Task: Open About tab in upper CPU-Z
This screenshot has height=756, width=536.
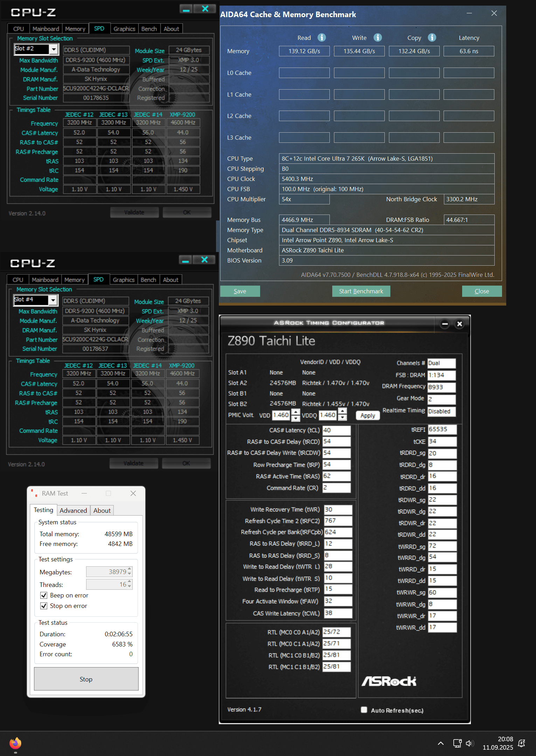Action: [x=171, y=29]
